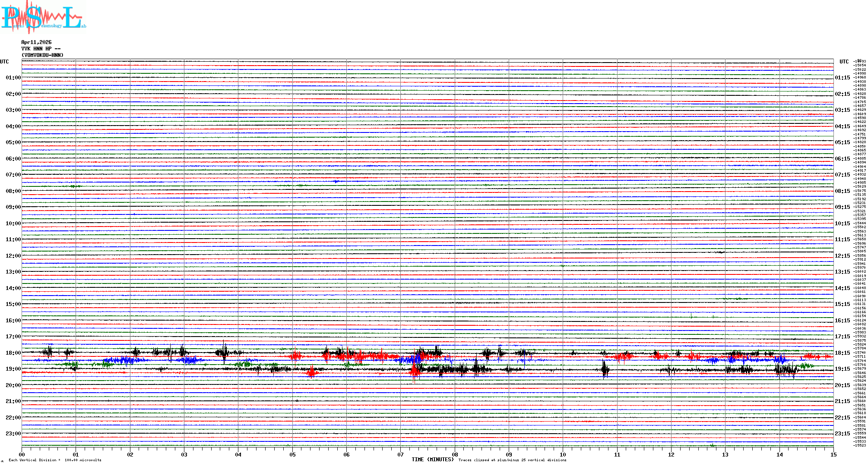Image resolution: width=868 pixels, height=466 pixels.
Task: Click the UTC label at top right
Action: pyautogui.click(x=844, y=62)
